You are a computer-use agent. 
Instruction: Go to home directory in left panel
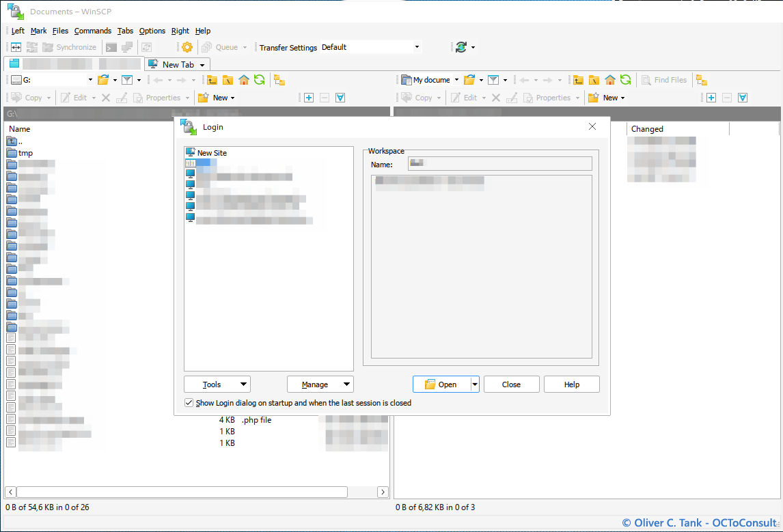[244, 80]
